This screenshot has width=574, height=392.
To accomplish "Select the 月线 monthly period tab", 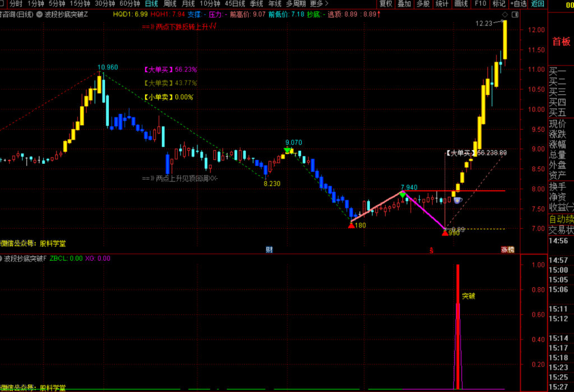I will pyautogui.click(x=188, y=4).
